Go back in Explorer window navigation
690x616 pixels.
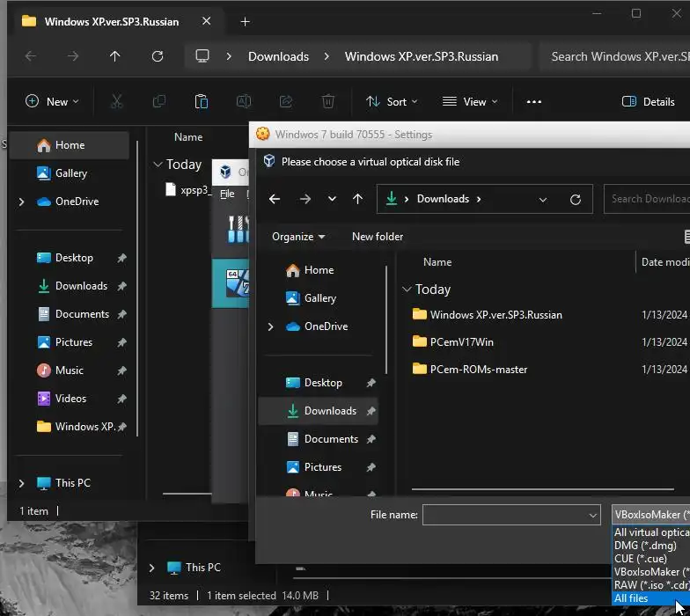point(31,56)
